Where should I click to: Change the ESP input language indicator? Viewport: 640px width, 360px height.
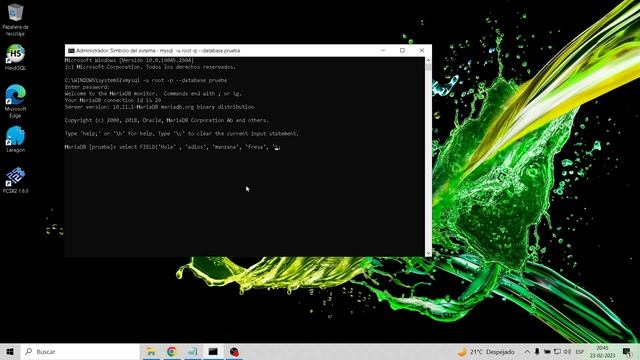580,352
